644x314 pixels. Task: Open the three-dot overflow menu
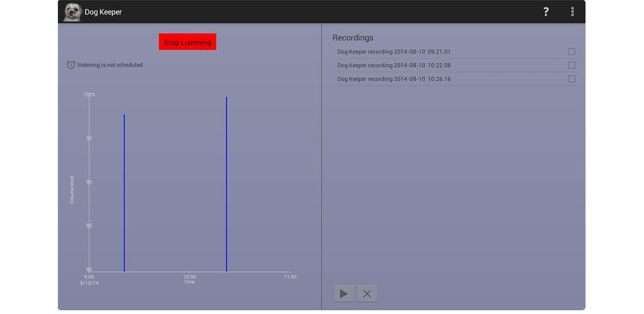tap(572, 12)
